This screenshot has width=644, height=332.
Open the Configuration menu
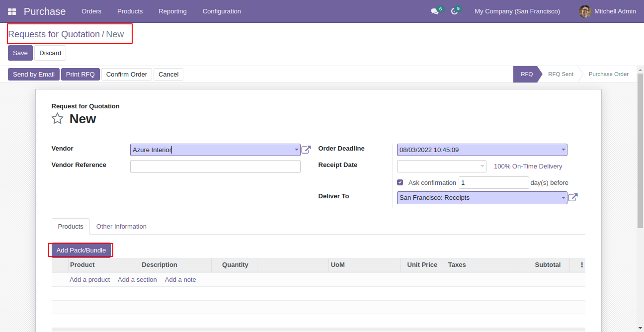[x=222, y=11]
